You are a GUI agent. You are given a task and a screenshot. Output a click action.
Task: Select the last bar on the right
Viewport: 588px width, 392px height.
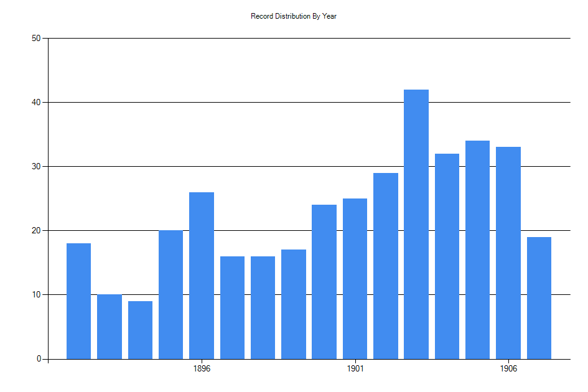pyautogui.click(x=539, y=298)
